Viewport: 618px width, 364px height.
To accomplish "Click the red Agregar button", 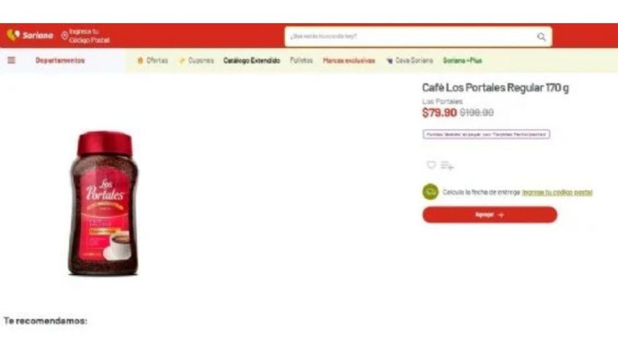I will click(490, 215).
